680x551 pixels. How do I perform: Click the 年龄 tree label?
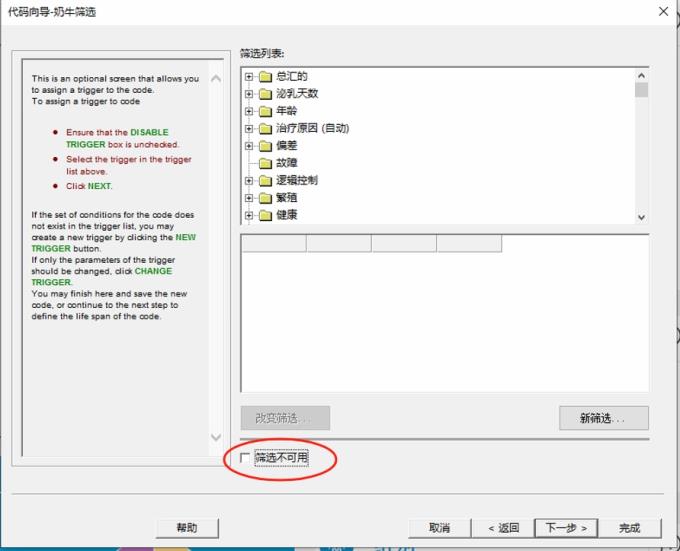pos(287,111)
